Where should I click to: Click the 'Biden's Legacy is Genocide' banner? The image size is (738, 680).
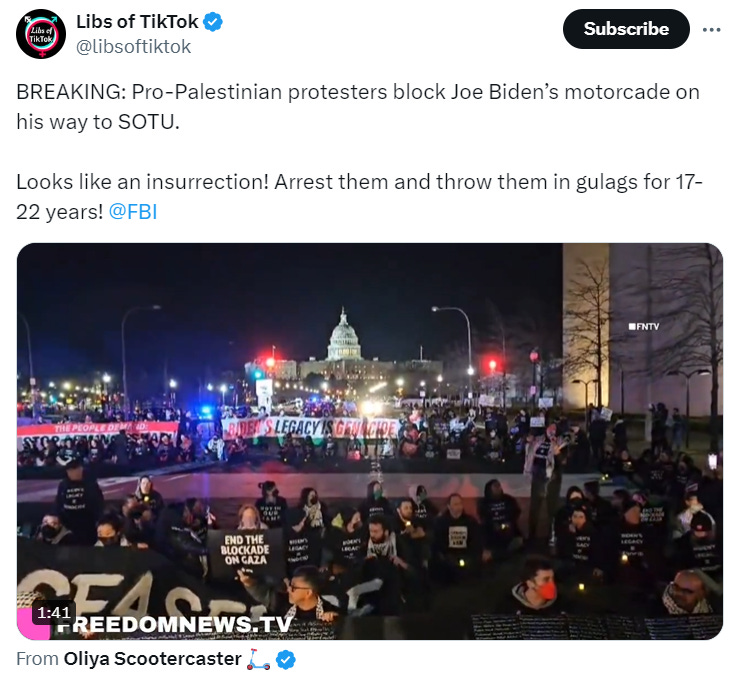[311, 428]
